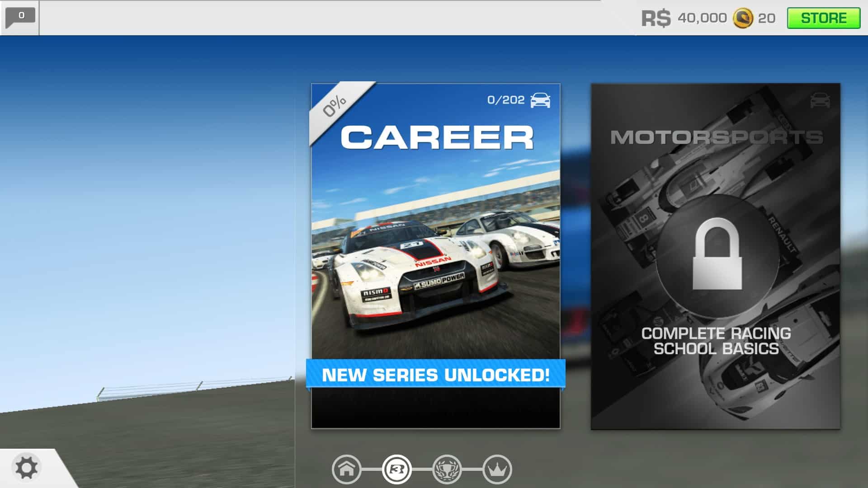Click the R$ currency icon
This screenshot has height=488, width=868.
click(656, 18)
